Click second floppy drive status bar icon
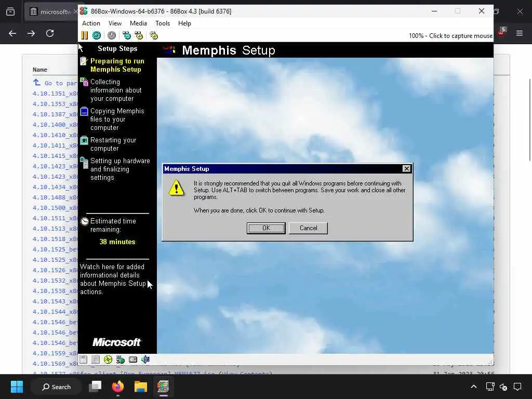This screenshot has width=532, height=399. (96, 360)
